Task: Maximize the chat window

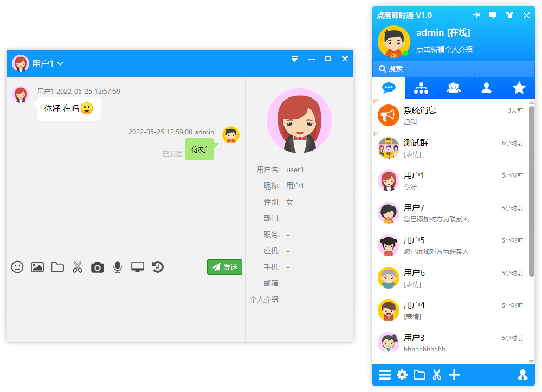Action: [328, 59]
